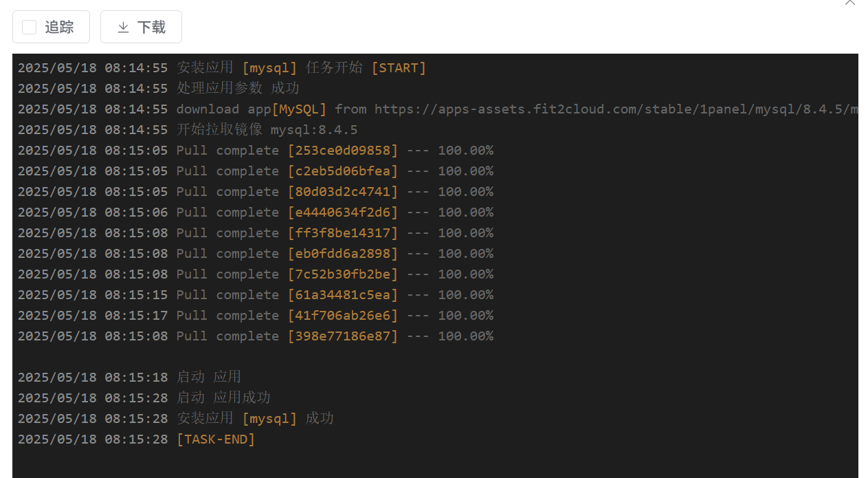Close the log dialog via top-right X
This screenshot has height=478, width=868.
click(x=850, y=2)
